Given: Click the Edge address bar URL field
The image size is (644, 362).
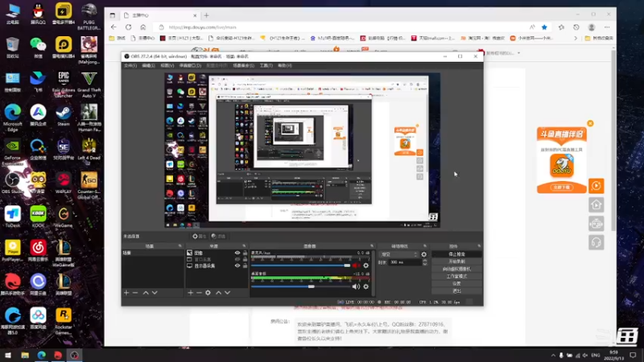Looking at the screenshot, I should click(x=345, y=27).
